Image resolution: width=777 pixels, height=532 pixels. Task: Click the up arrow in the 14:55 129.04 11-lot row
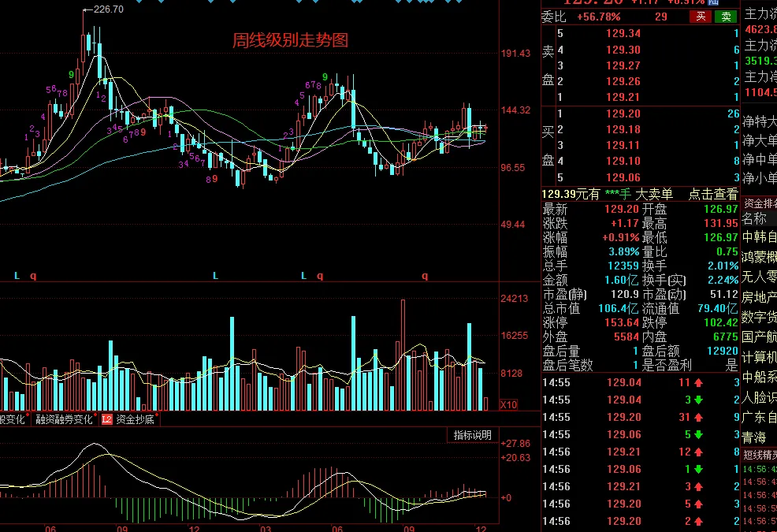pos(699,383)
